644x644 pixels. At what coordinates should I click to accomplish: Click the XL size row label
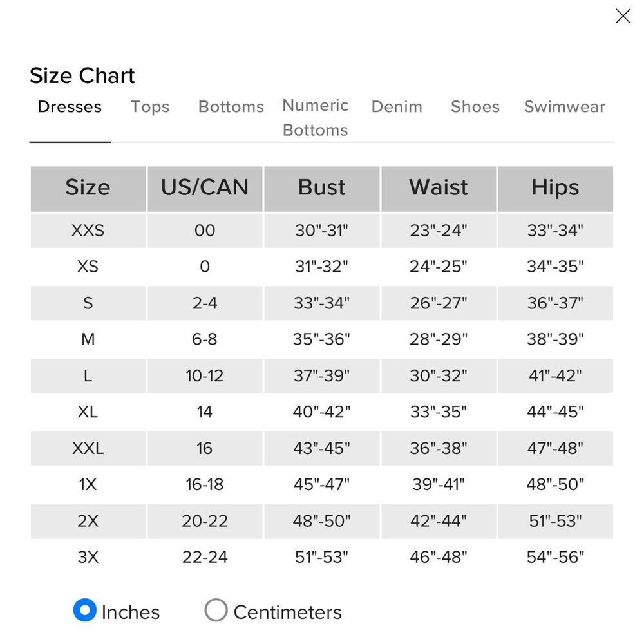pyautogui.click(x=88, y=412)
